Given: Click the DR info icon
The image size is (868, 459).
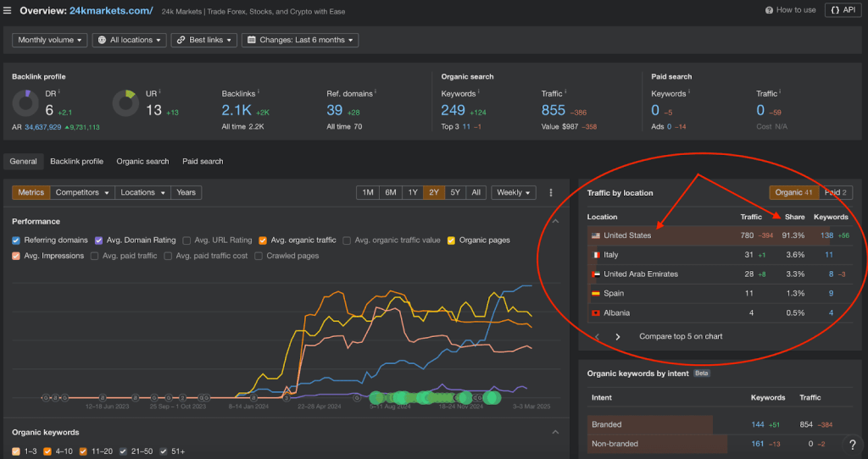Looking at the screenshot, I should click(59, 91).
